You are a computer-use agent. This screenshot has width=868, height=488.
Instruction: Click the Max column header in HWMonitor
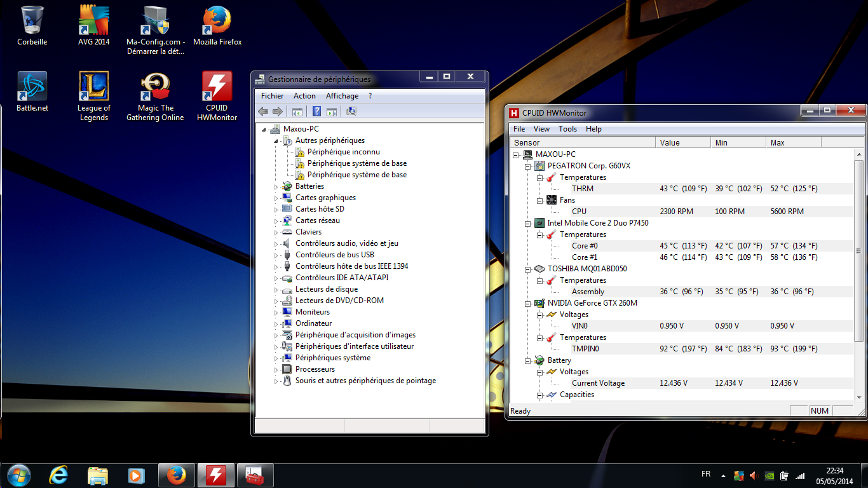pyautogui.click(x=793, y=143)
